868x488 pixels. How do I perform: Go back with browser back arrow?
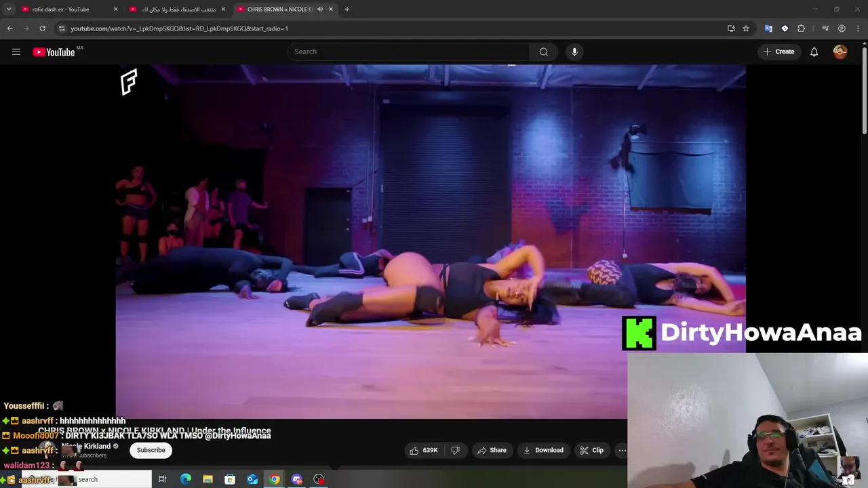[x=9, y=28]
